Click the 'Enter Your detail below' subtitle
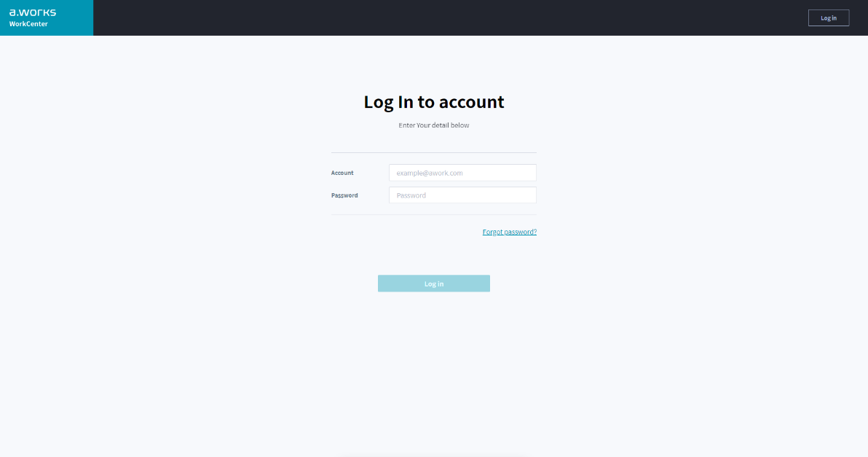Viewport: 868px width, 457px height. [433, 125]
